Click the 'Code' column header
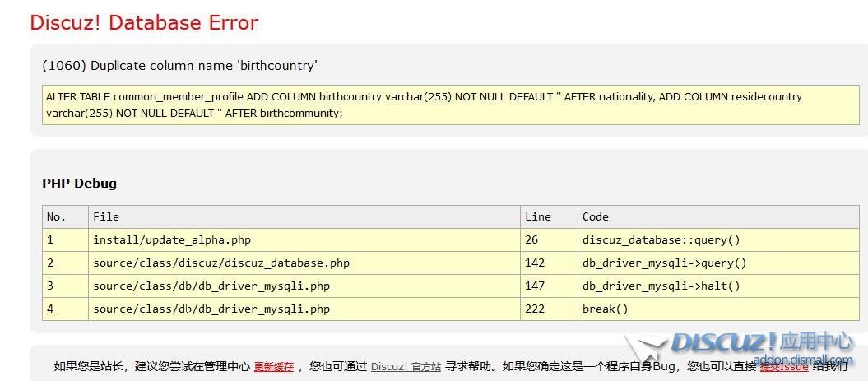 [x=718, y=216]
